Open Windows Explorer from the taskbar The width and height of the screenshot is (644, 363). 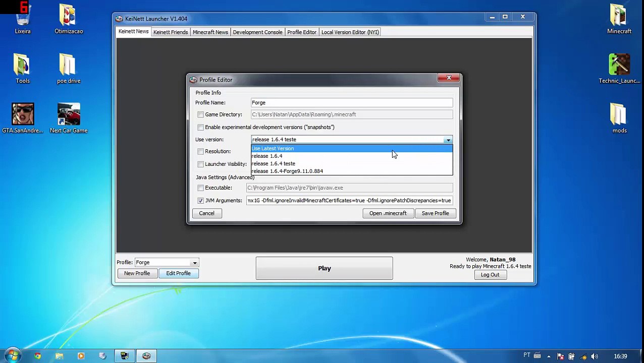click(59, 356)
